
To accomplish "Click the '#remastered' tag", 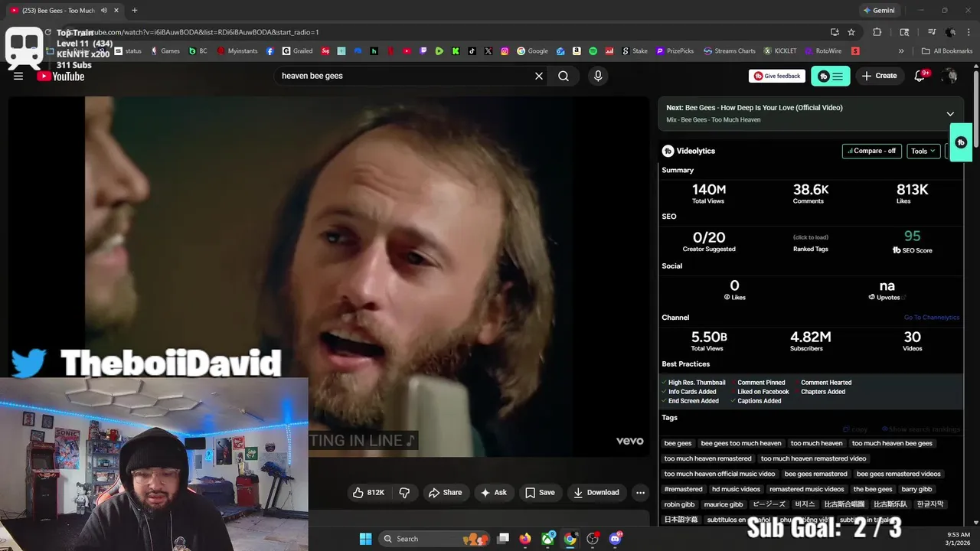I will tap(683, 489).
